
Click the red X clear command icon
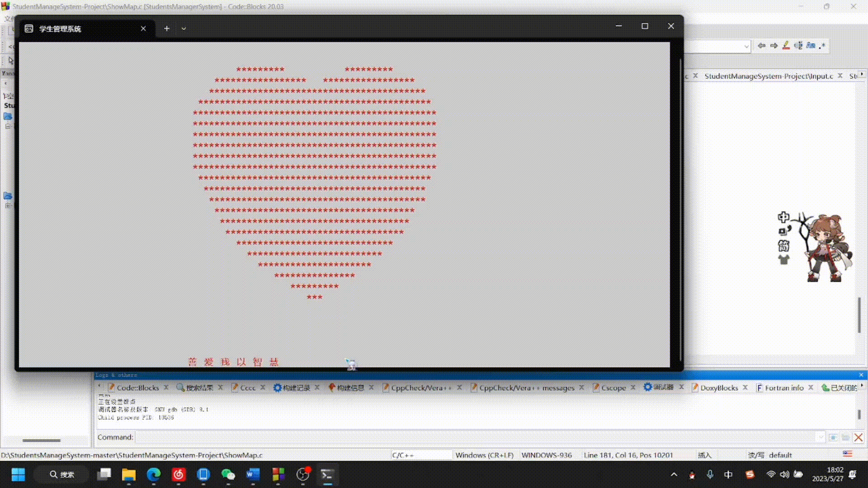858,437
